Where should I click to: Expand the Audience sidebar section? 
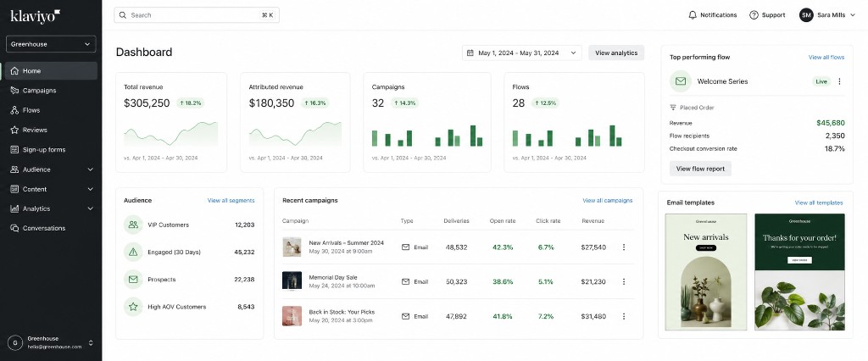[90, 169]
